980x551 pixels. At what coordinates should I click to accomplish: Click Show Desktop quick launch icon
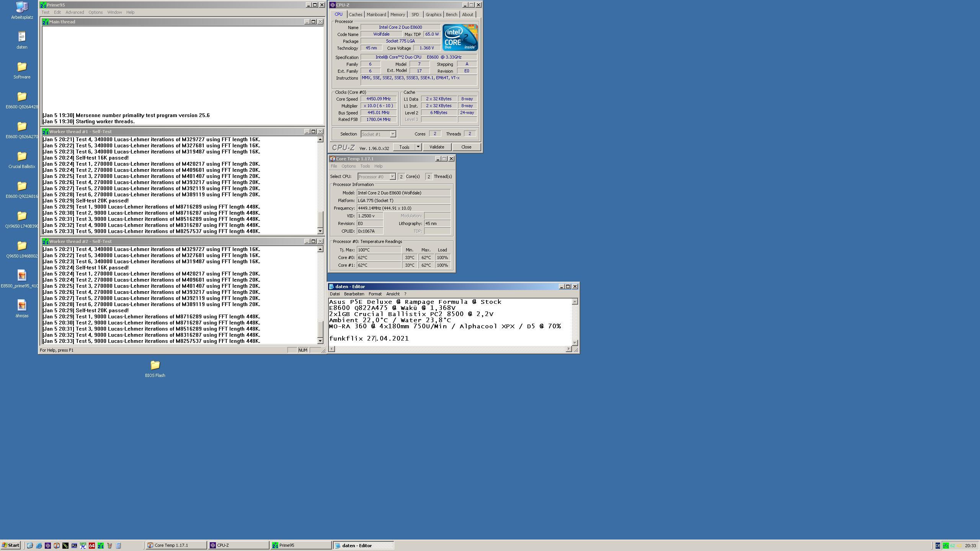[30, 546]
